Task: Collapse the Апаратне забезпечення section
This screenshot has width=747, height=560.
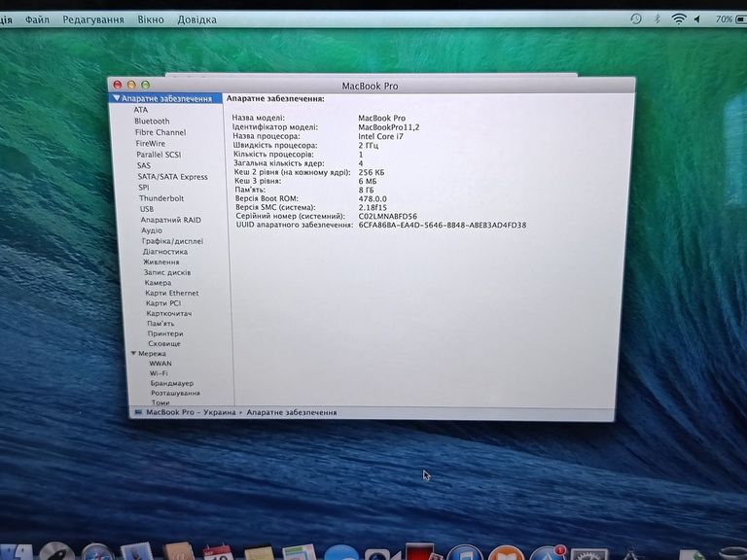Action: (x=117, y=98)
